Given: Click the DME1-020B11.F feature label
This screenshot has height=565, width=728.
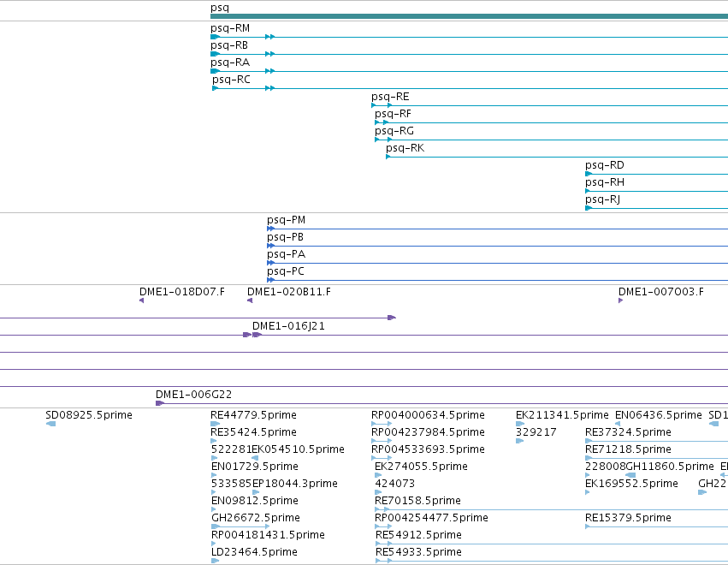Looking at the screenshot, I should click(x=289, y=292).
